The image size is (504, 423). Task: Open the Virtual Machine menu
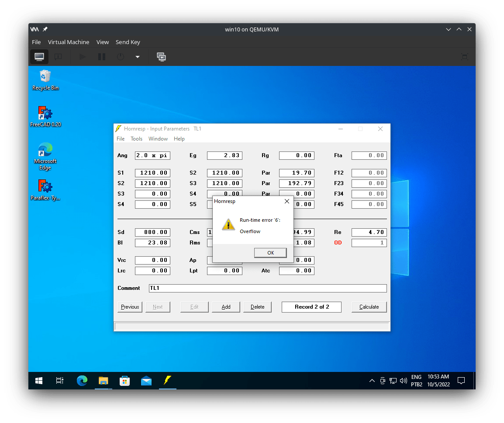(69, 42)
